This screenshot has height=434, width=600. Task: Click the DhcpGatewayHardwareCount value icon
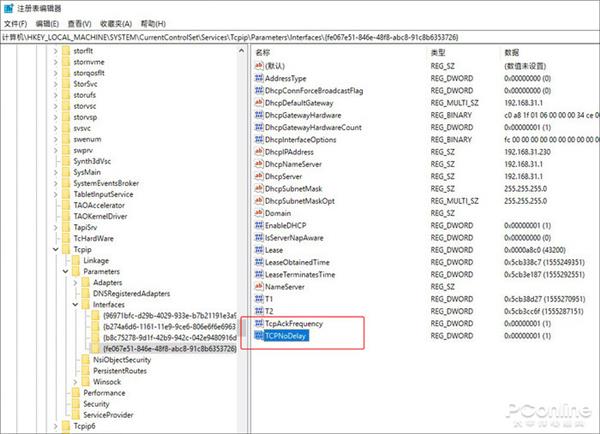pos(259,127)
